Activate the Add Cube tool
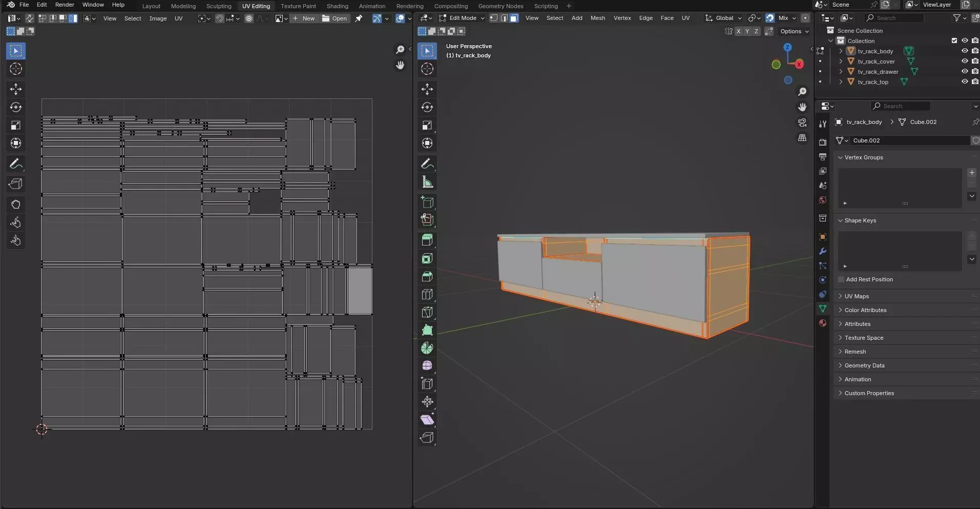980x509 pixels. [427, 202]
